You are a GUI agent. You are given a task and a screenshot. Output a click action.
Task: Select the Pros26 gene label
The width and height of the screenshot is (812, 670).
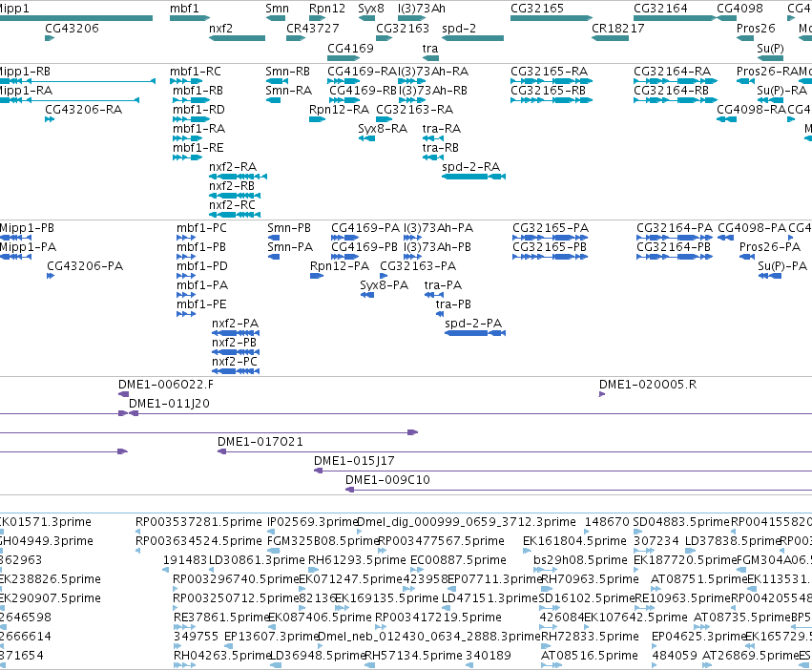pos(756,28)
